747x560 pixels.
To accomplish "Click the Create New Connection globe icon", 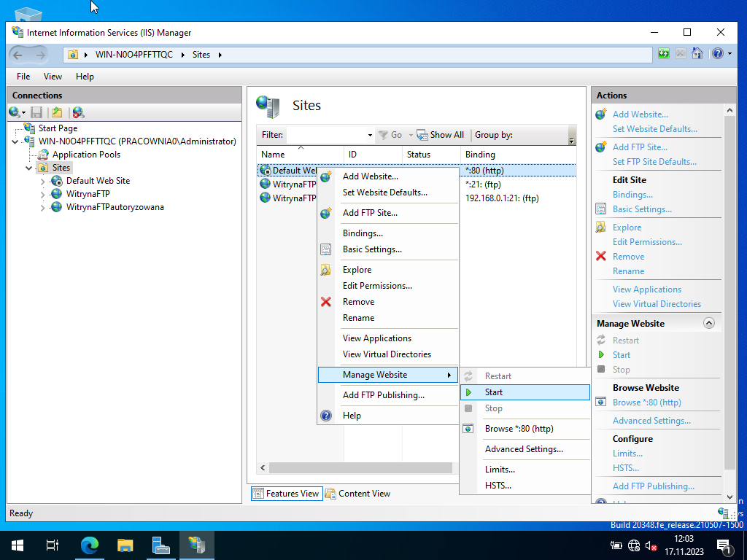I will 15,112.
